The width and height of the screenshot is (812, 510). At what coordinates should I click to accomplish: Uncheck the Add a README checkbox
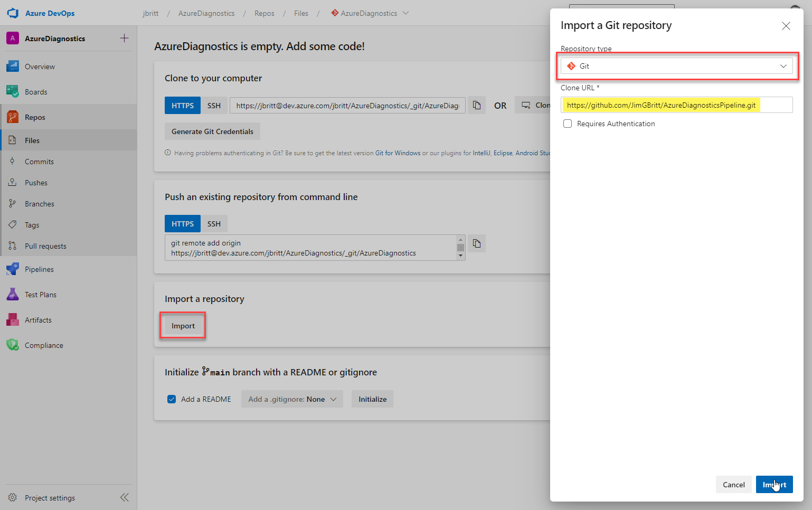[172, 399]
